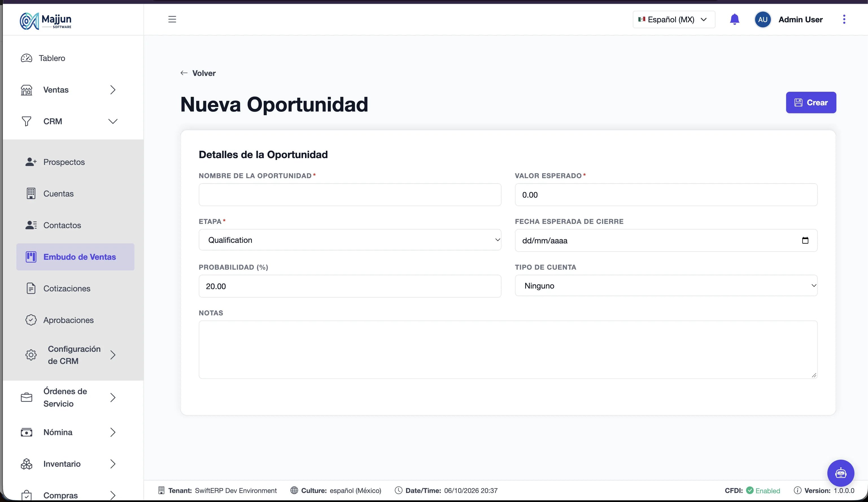Collapse the CRM menu chevron
This screenshot has height=502, width=868.
coord(113,121)
